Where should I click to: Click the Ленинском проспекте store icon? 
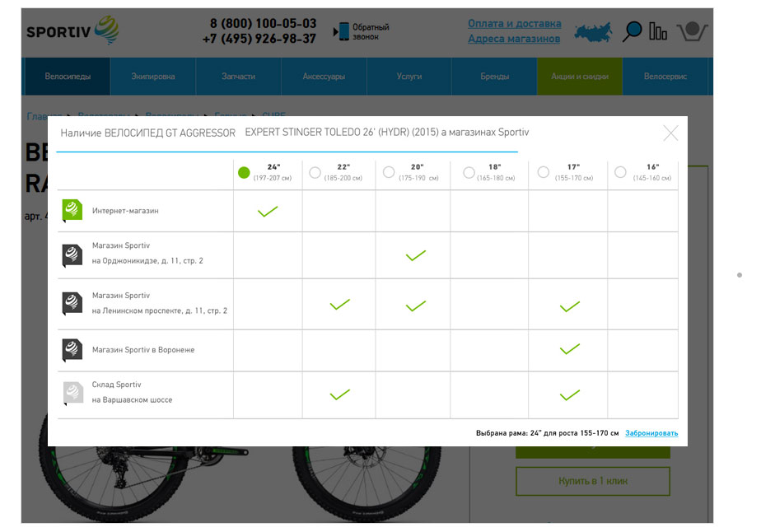pyautogui.click(x=72, y=304)
